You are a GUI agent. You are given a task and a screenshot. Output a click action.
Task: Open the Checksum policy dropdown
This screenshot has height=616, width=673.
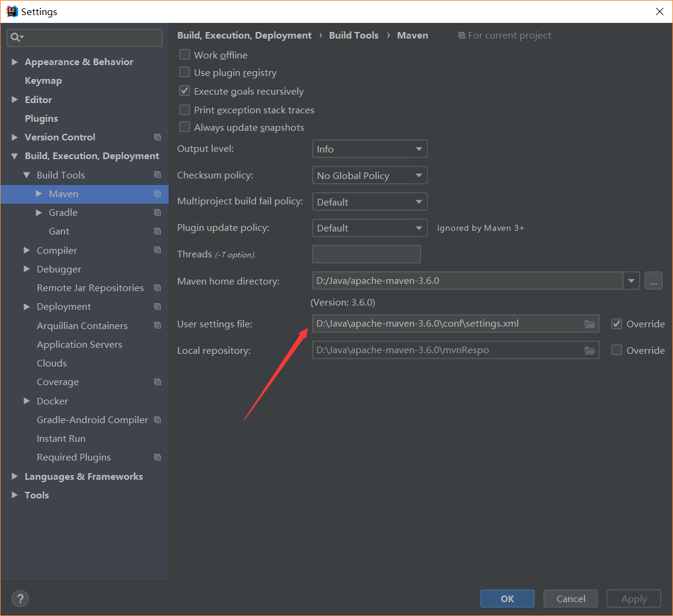pyautogui.click(x=369, y=175)
